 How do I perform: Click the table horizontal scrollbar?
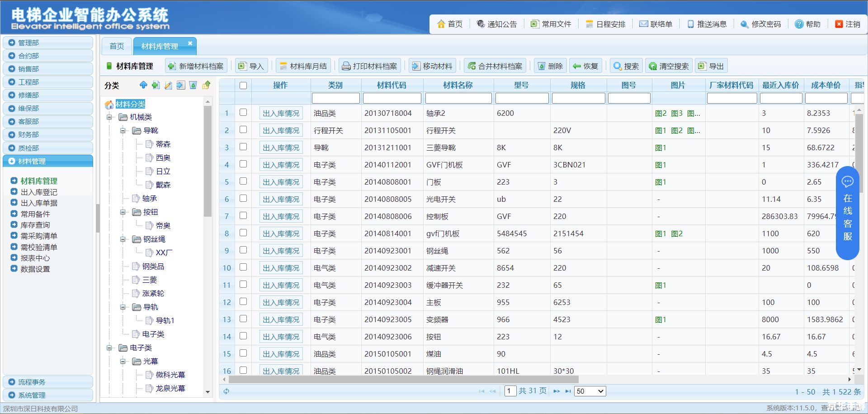click(x=403, y=380)
